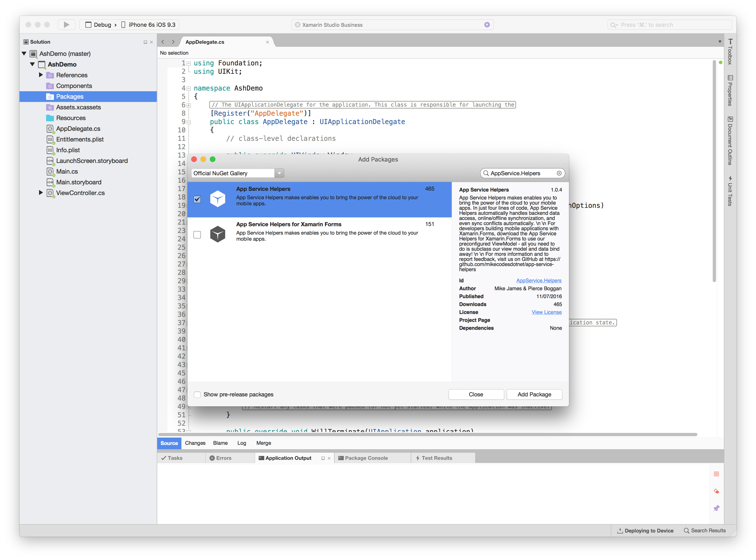Viewport: 756px width, 560px height.
Task: Collapse the AshDemo project node
Action: (x=33, y=64)
